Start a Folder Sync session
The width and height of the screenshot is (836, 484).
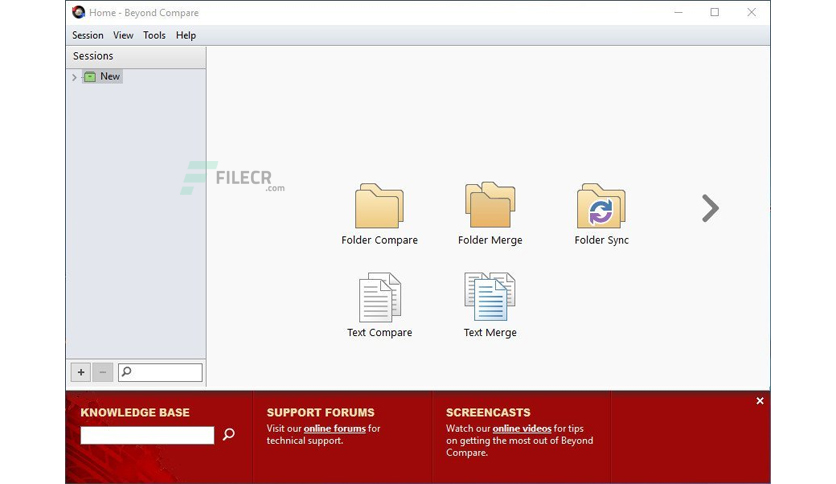click(601, 206)
